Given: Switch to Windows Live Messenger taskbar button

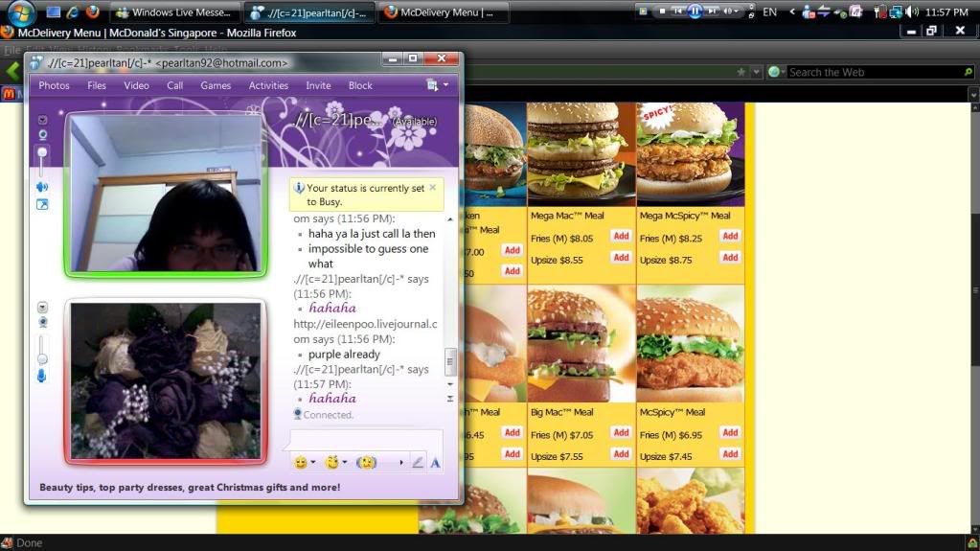Looking at the screenshot, I should 175,11.
